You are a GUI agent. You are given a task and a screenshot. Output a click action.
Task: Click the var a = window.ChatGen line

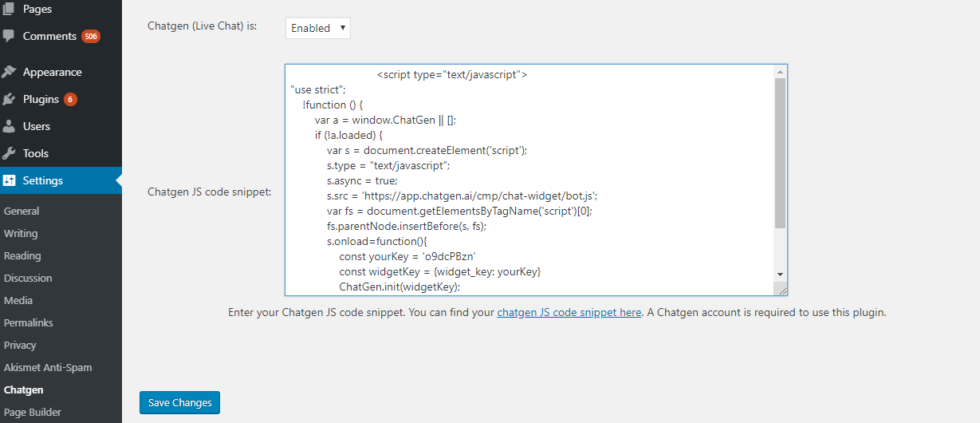pos(385,120)
